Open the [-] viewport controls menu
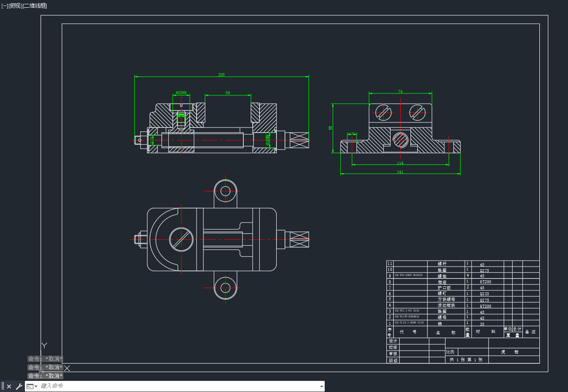 click(5, 6)
